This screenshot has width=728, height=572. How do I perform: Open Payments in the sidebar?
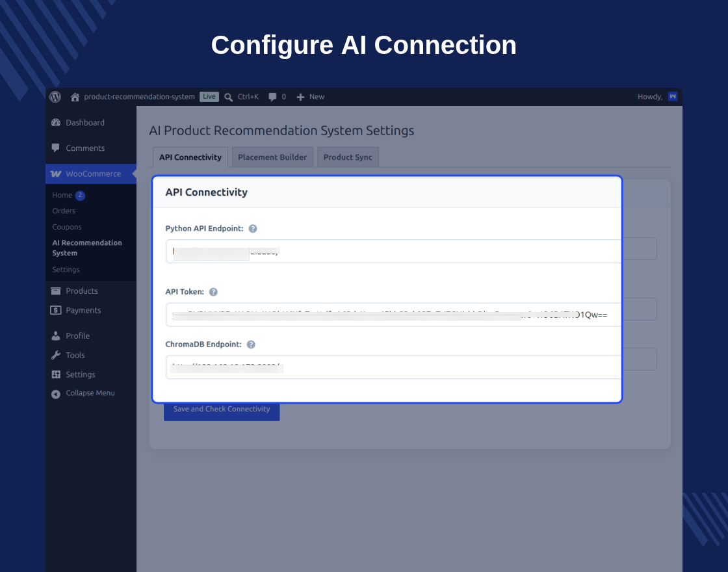(x=83, y=310)
